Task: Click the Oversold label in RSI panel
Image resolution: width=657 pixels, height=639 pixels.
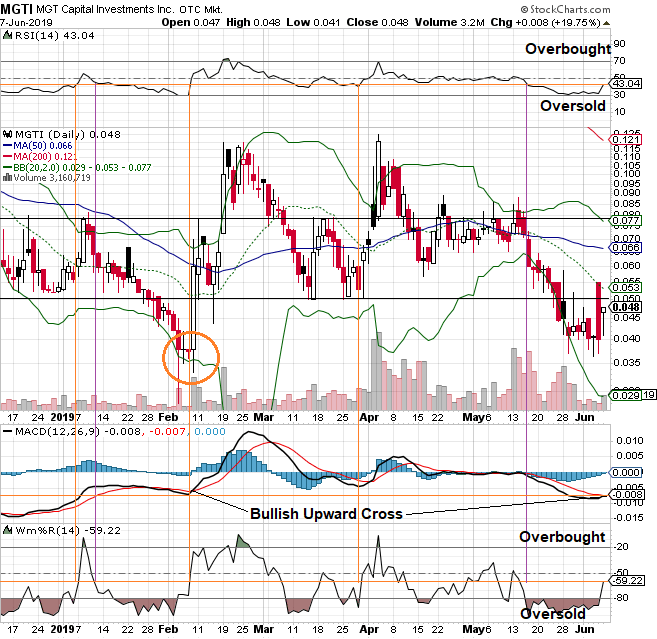Action: (573, 106)
